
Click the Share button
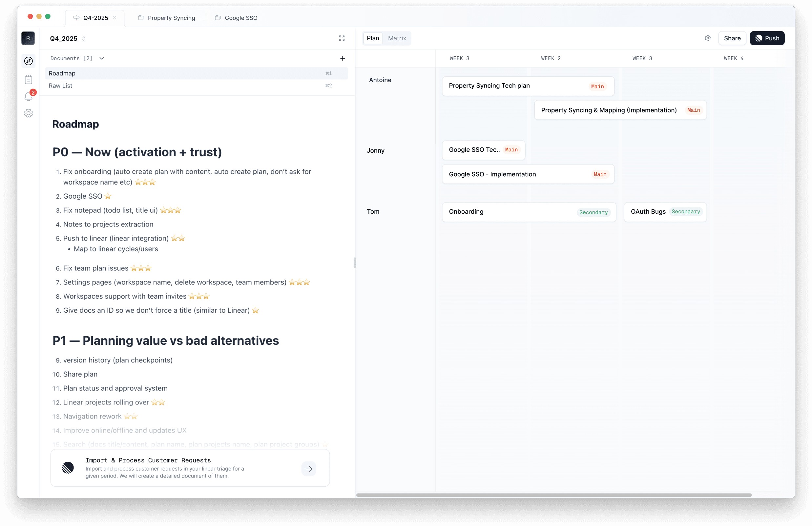coord(732,38)
